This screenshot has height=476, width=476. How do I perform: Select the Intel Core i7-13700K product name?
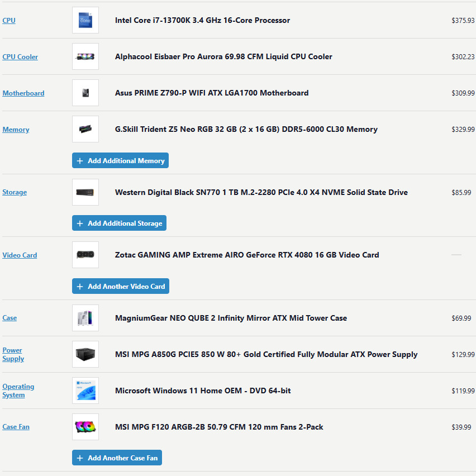click(x=203, y=20)
